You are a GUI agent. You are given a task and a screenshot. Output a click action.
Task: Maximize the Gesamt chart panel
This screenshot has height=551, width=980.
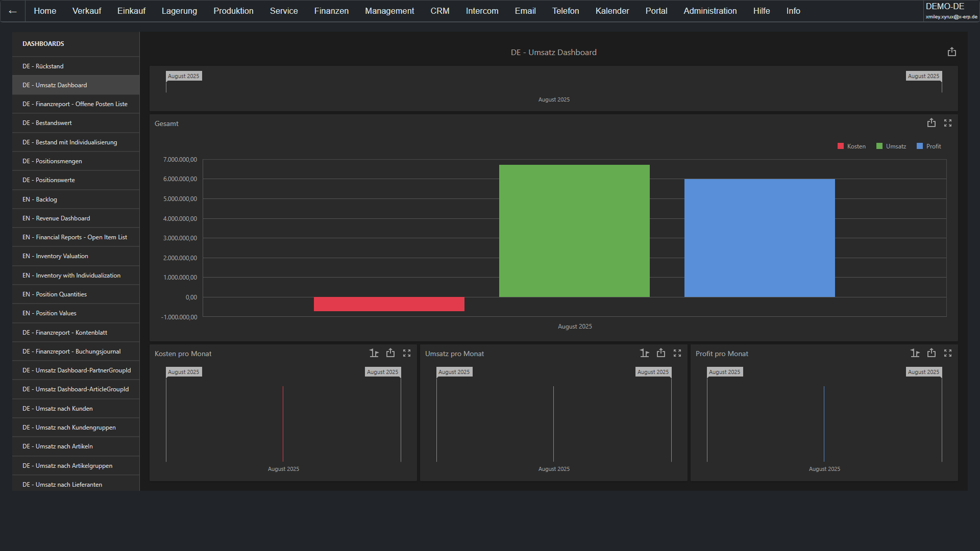[x=947, y=123]
